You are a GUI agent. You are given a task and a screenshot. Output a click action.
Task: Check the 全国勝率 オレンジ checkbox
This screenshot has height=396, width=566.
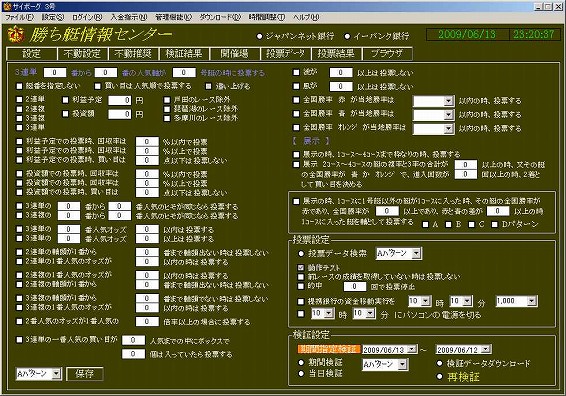(x=296, y=128)
